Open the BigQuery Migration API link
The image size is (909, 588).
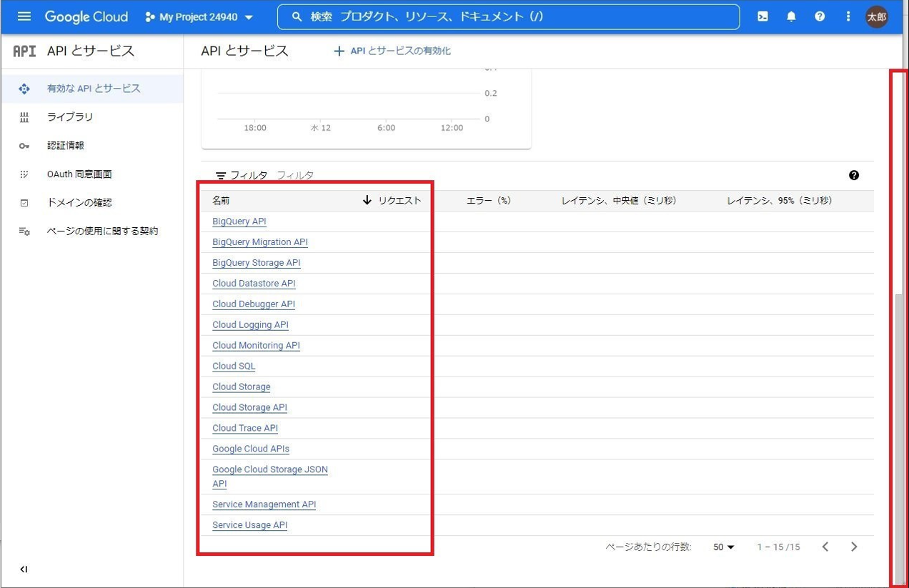260,242
